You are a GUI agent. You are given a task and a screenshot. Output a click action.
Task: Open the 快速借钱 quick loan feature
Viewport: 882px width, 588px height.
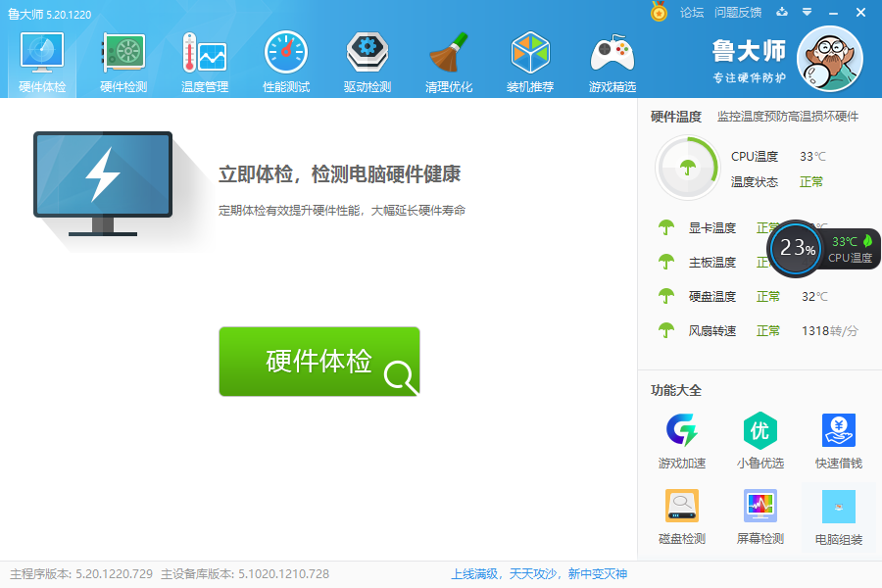pyautogui.click(x=838, y=439)
